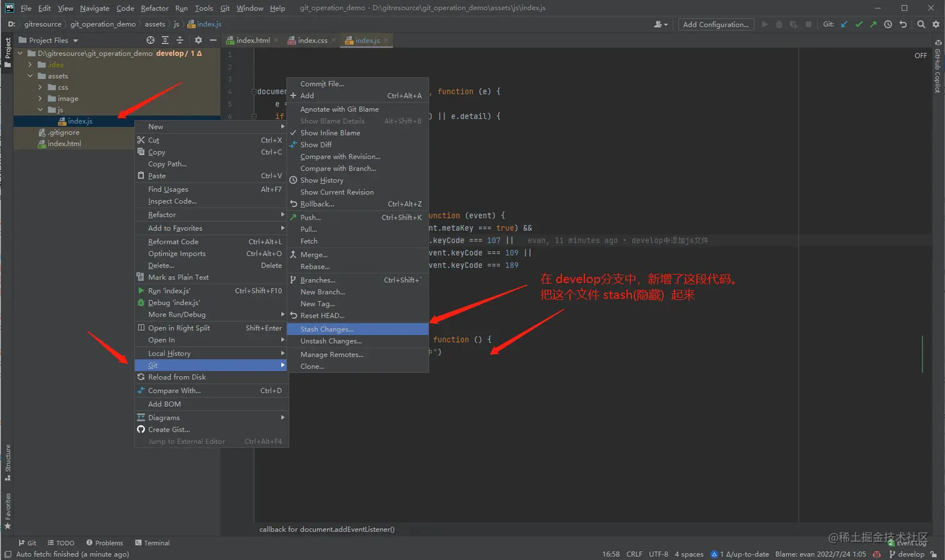Expand the css folder
This screenshot has width=945, height=560.
40,87
